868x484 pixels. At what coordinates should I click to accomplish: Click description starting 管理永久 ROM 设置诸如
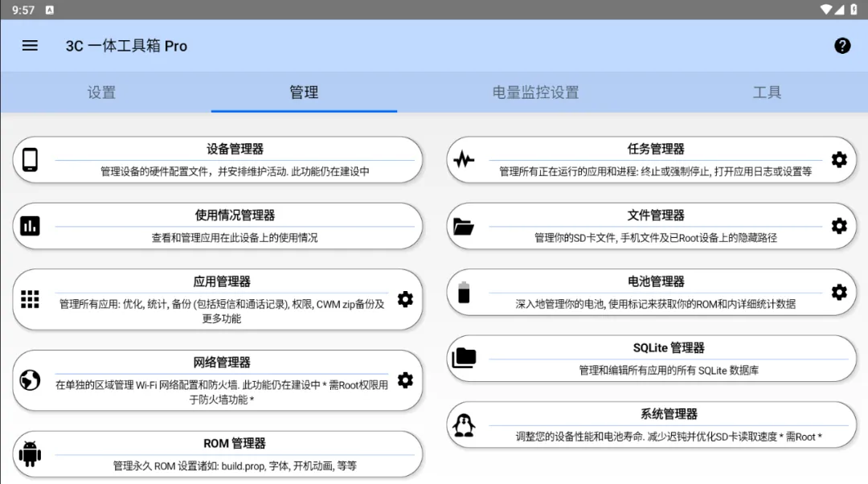pos(235,466)
